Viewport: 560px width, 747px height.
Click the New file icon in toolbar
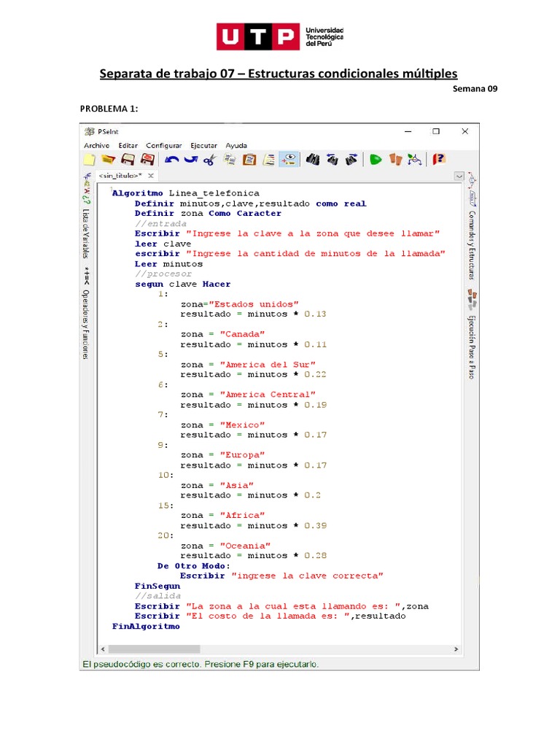[x=89, y=159]
